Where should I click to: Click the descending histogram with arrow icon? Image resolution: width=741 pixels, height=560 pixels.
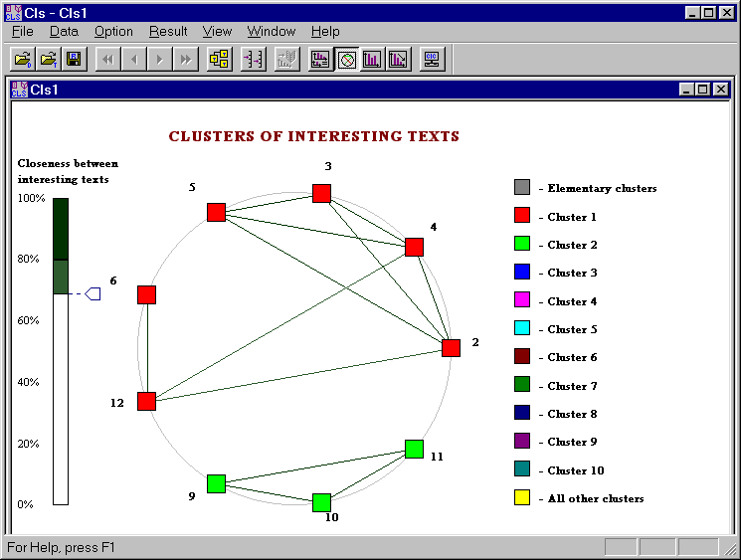click(x=398, y=59)
